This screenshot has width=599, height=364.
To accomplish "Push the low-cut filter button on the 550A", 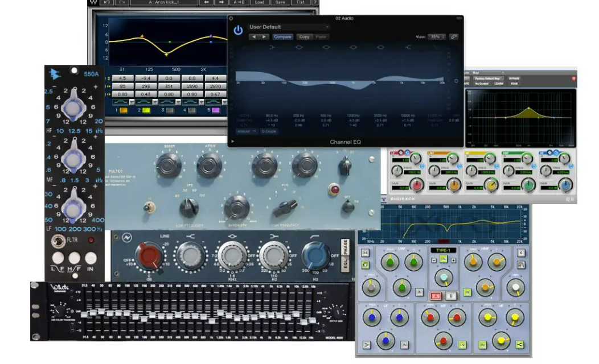I will [x=58, y=258].
